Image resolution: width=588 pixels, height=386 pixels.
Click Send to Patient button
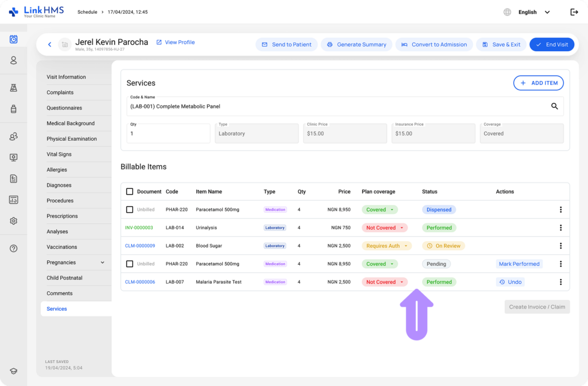287,45
